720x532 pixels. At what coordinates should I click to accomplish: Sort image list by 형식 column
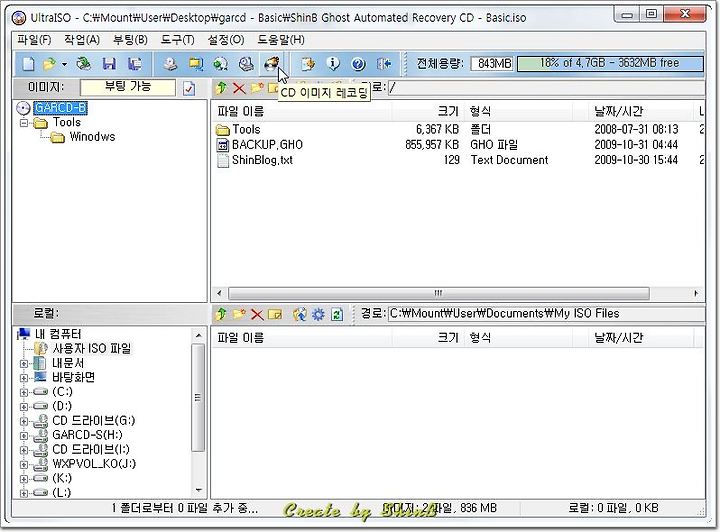click(x=518, y=112)
